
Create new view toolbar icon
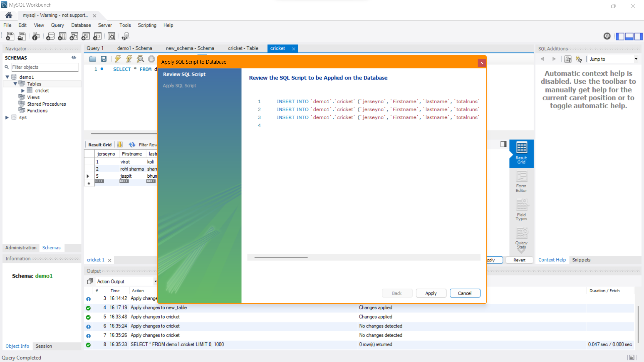click(74, 36)
